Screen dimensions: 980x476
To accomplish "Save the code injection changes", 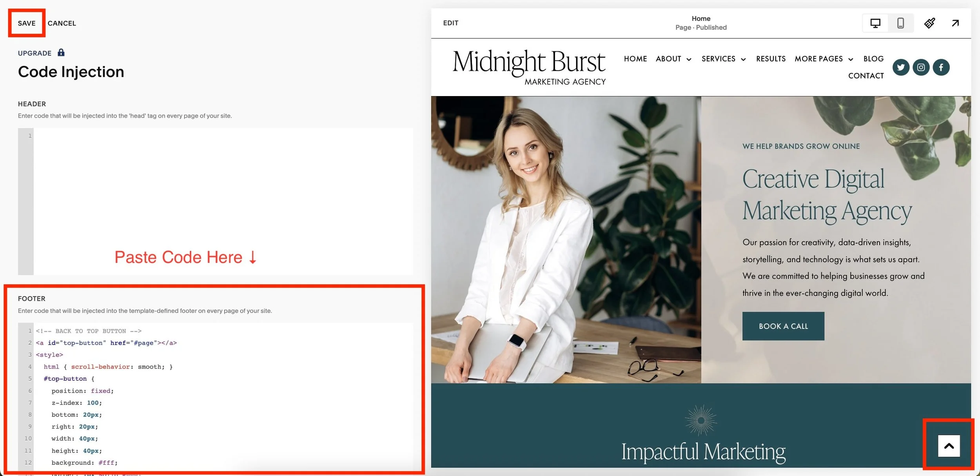I will point(27,23).
